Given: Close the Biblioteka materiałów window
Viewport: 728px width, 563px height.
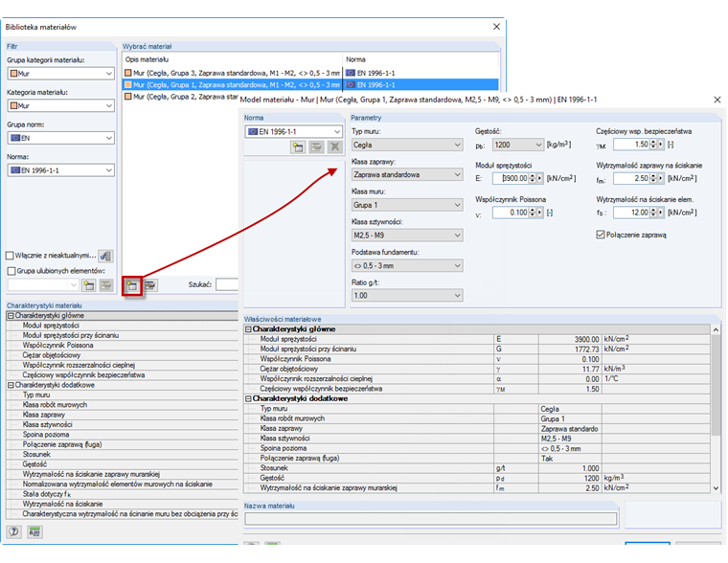Looking at the screenshot, I should click(496, 27).
